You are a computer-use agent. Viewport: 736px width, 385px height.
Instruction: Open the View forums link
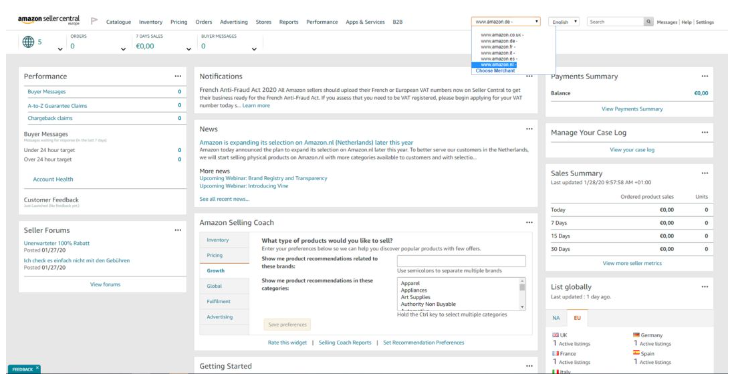pyautogui.click(x=105, y=285)
